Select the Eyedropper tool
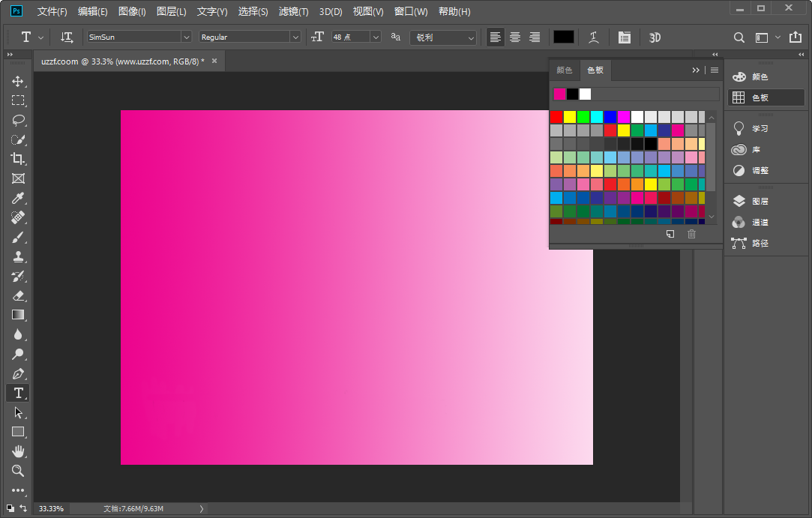The height and width of the screenshot is (518, 812). coord(18,198)
